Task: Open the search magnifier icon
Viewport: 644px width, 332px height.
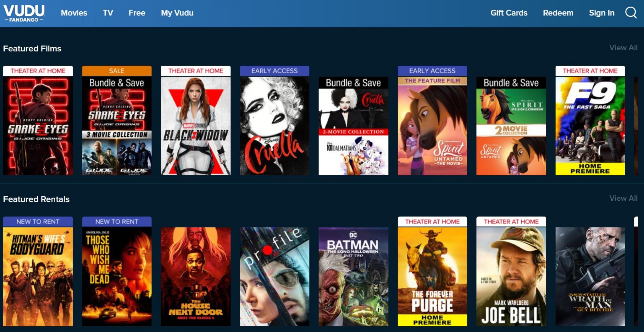Action: tap(631, 13)
